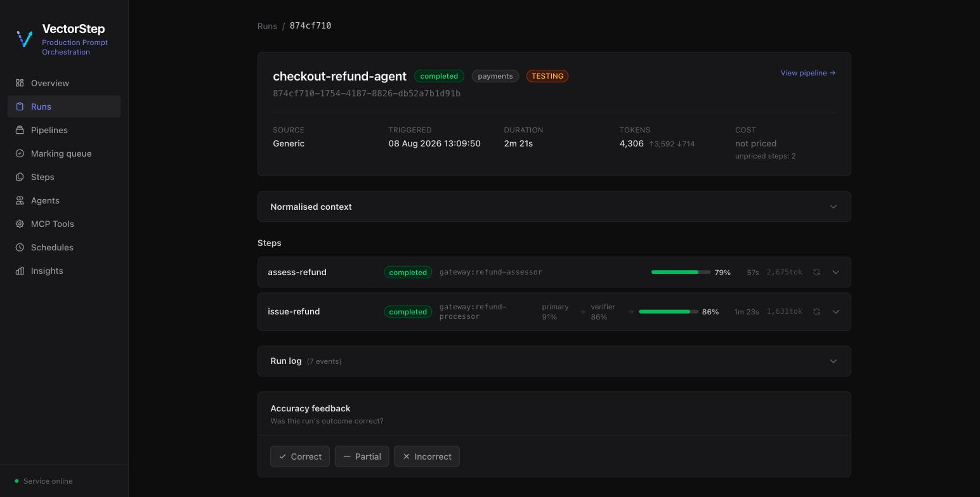Click the Pipelines icon in sidebar
The width and height of the screenshot is (980, 497).
20,130
